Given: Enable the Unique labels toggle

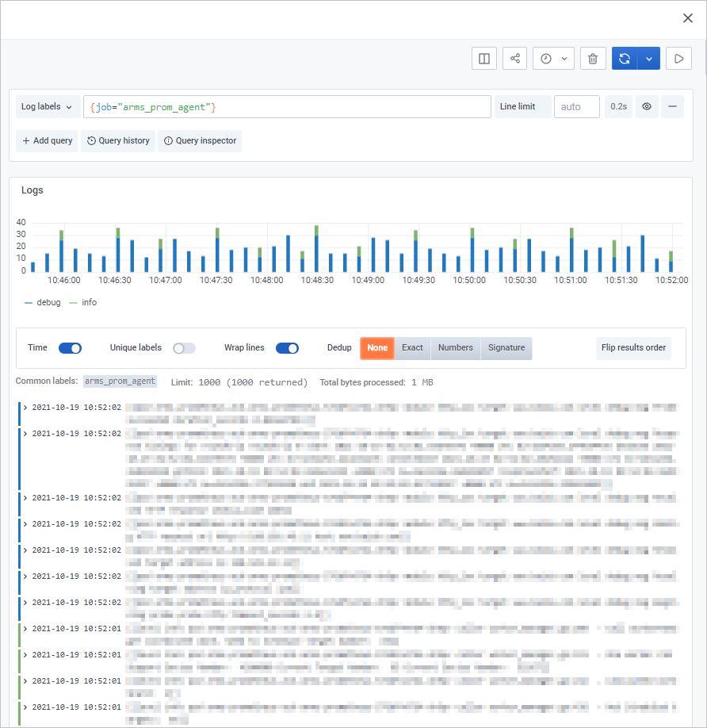Looking at the screenshot, I should click(182, 347).
